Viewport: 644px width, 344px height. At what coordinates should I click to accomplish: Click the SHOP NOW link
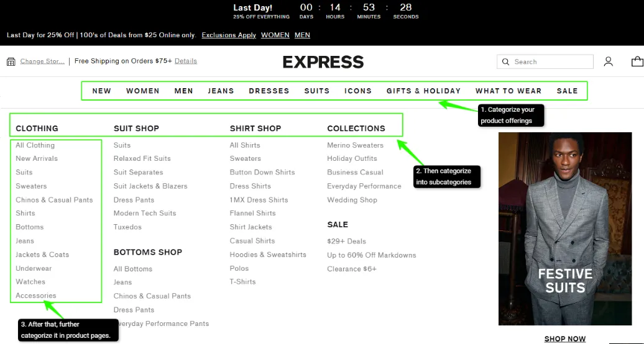click(x=565, y=338)
